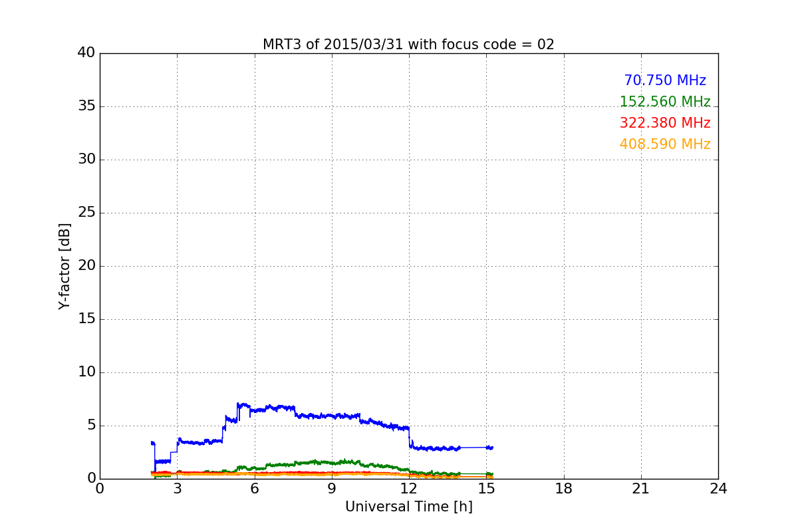Click the 'Universal Time [h]' axis label
This screenshot has height=532, width=798.
point(408,507)
